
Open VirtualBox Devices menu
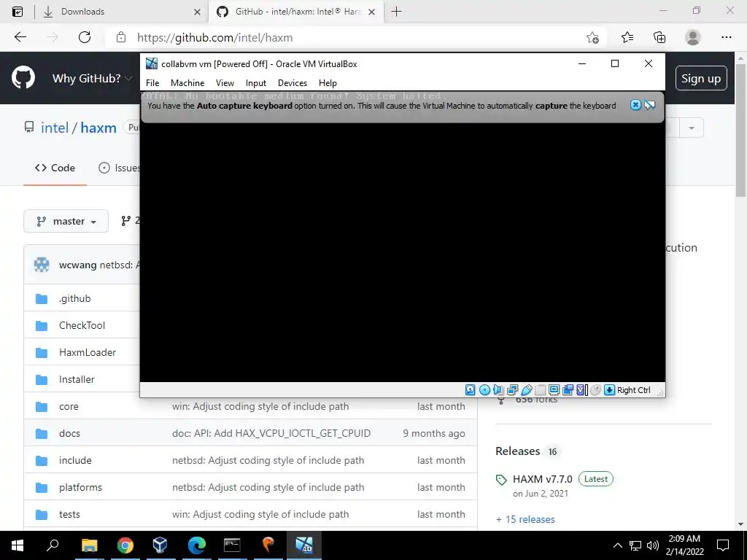pos(293,83)
